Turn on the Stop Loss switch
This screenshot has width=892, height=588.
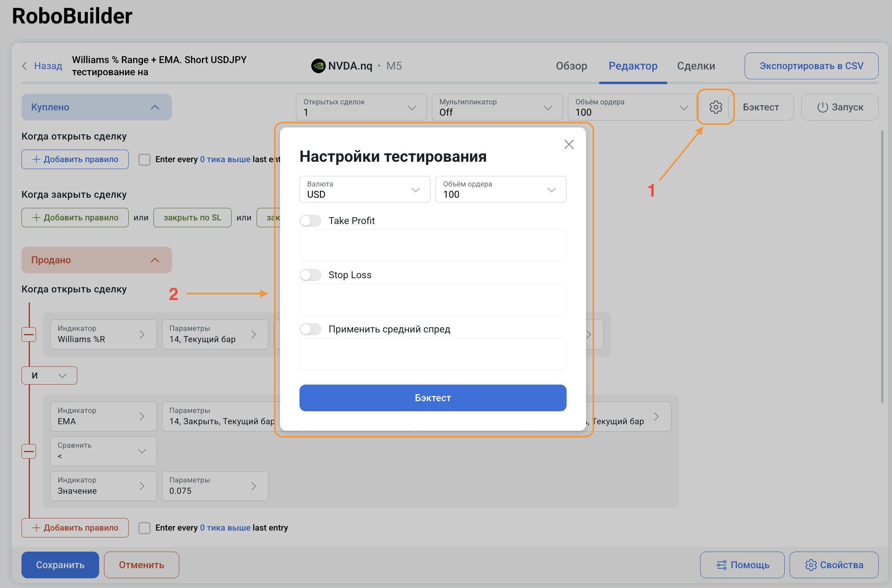coord(310,275)
